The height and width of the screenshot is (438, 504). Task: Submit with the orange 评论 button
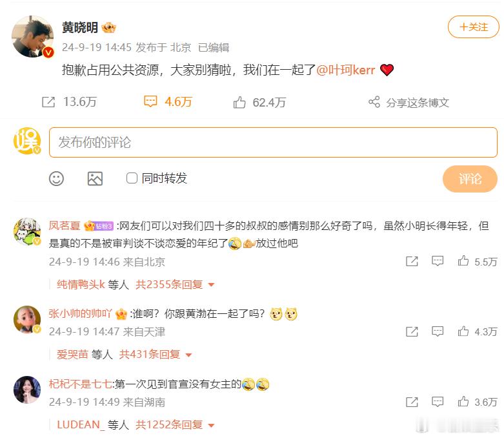click(x=470, y=179)
